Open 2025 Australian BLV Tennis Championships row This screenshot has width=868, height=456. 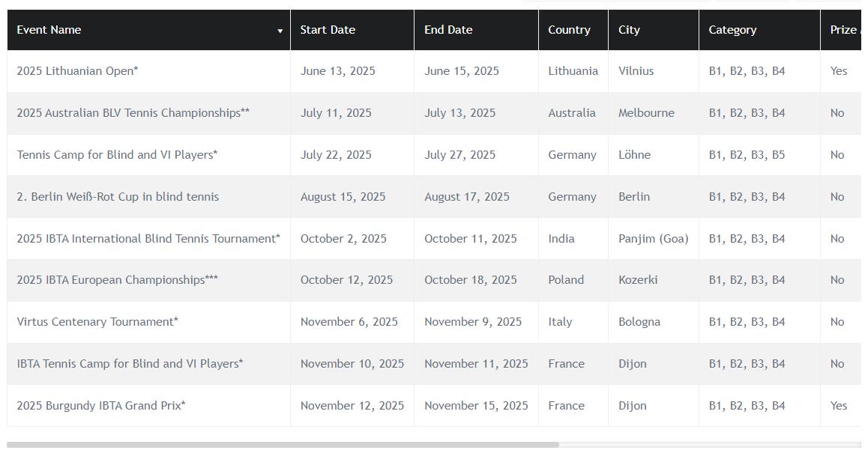[x=133, y=113]
